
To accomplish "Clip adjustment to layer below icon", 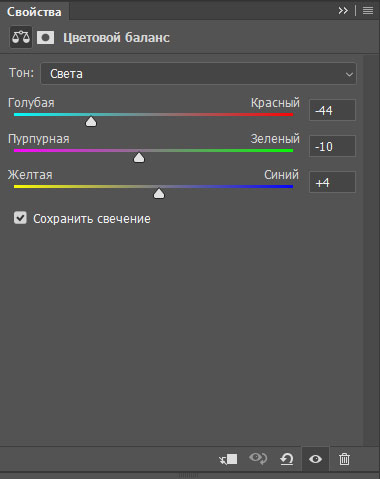I will (x=228, y=459).
